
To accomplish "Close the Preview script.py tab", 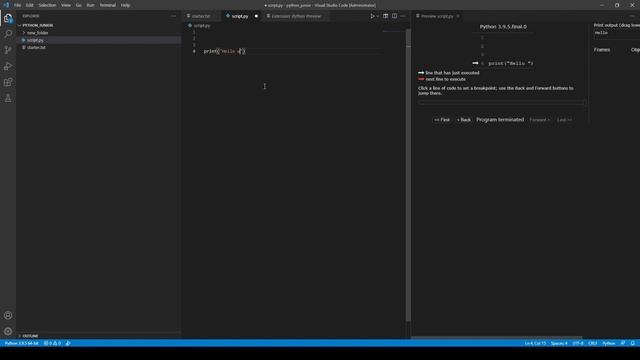I will click(x=458, y=16).
